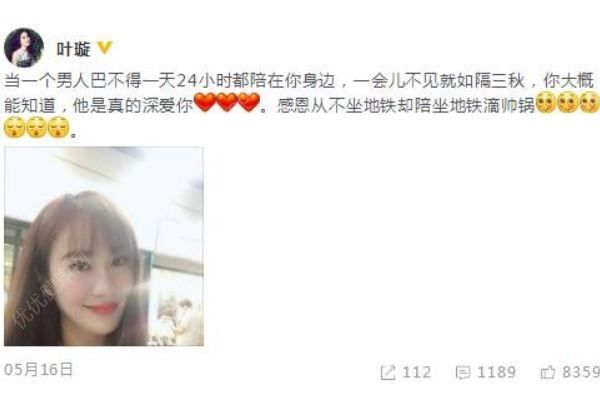Open the username link 叶璇
The image size is (600, 400).
tap(73, 49)
